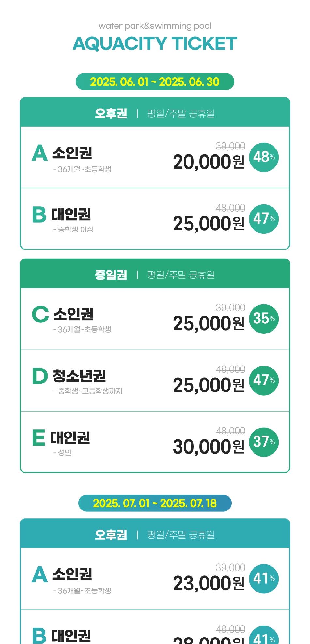Select the July A 소인권 23,000원 ticket
The width and height of the screenshot is (310, 644).
tap(155, 579)
